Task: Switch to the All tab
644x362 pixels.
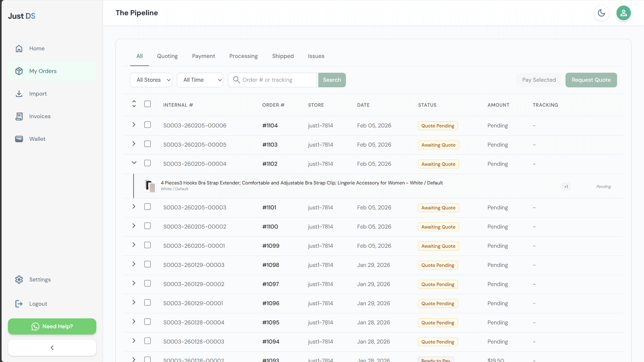Action: click(140, 56)
